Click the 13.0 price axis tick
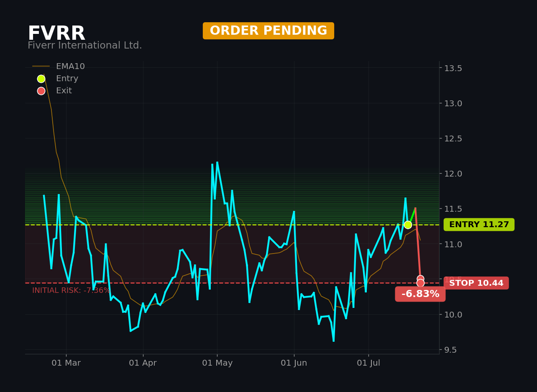537x392 pixels. [x=453, y=103]
